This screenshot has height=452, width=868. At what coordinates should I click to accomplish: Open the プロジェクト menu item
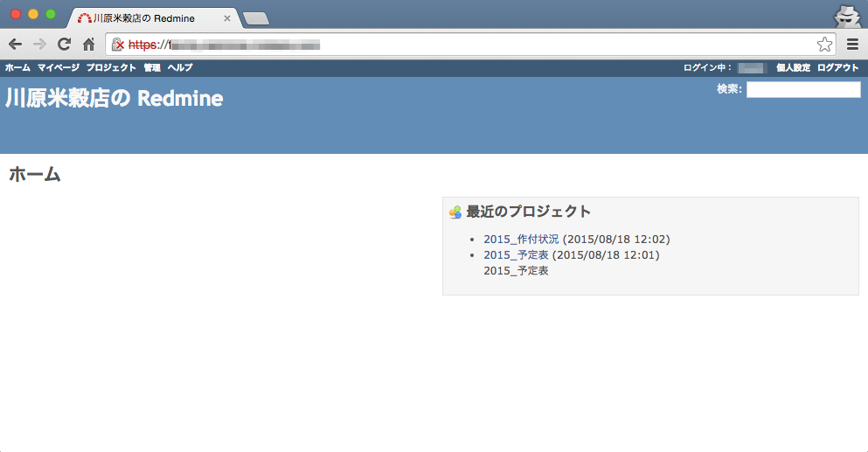pyautogui.click(x=111, y=67)
